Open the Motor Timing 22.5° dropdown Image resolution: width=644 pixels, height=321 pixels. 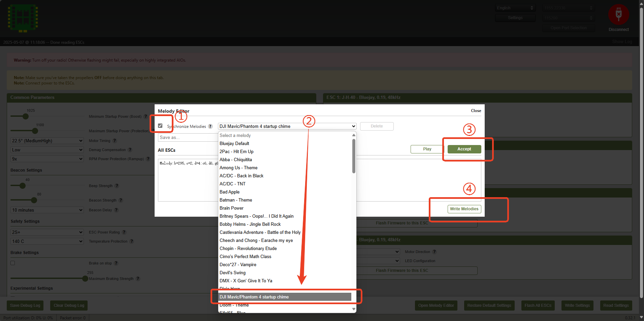[47, 141]
